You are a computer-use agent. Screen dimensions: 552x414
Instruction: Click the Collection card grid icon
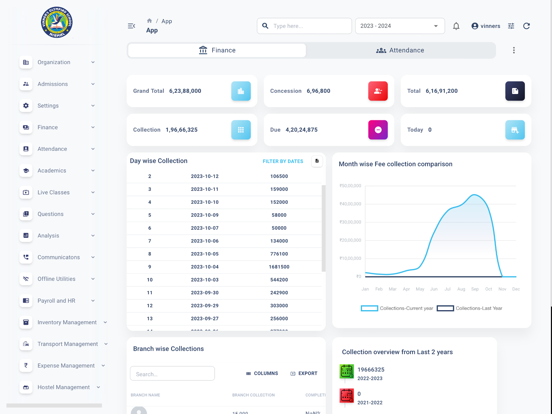[241, 130]
